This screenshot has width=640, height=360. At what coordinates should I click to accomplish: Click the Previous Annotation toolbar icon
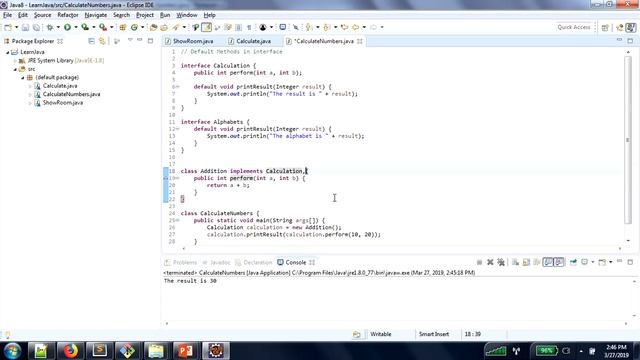coord(327,27)
